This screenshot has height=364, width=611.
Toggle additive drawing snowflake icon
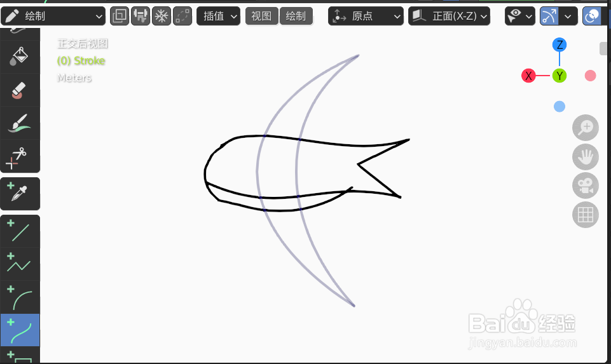(161, 16)
